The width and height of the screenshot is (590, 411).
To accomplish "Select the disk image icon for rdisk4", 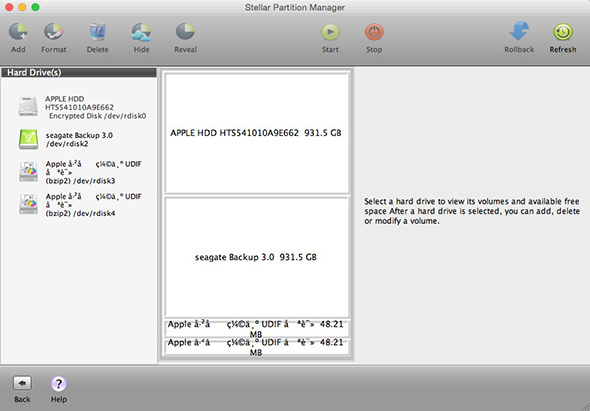I will coord(29,204).
